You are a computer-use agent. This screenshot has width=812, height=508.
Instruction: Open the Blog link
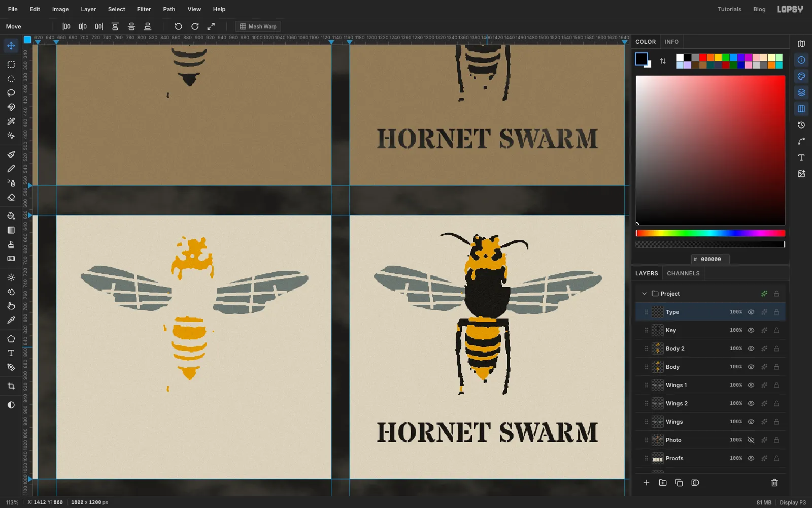coord(759,9)
